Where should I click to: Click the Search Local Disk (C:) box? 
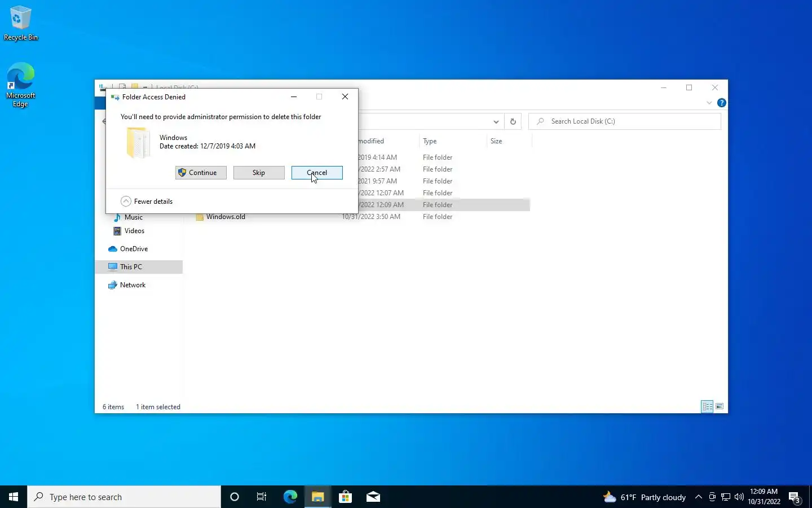pos(625,121)
